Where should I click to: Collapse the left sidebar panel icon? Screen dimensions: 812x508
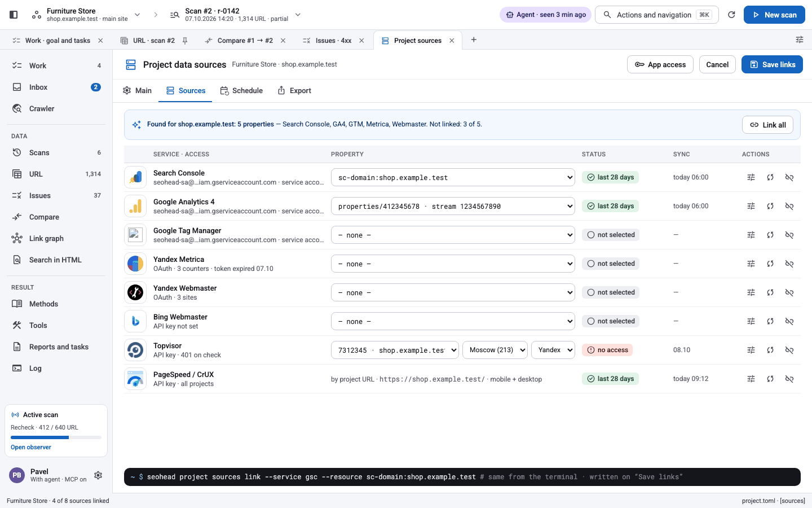click(x=14, y=15)
